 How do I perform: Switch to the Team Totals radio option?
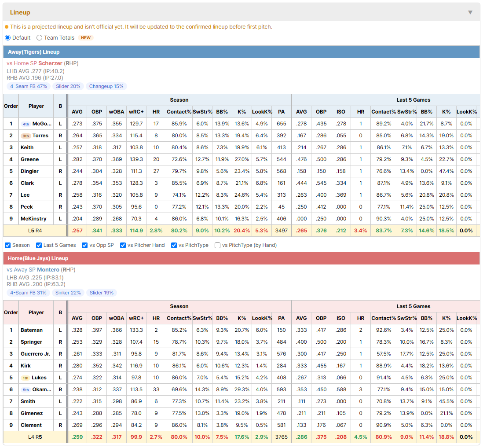[x=39, y=37]
